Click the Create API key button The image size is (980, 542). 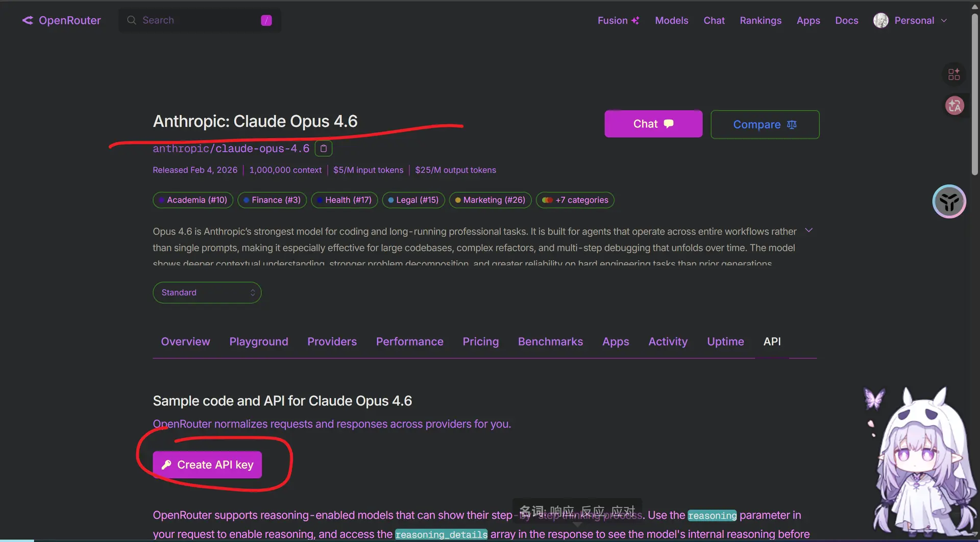207,464
